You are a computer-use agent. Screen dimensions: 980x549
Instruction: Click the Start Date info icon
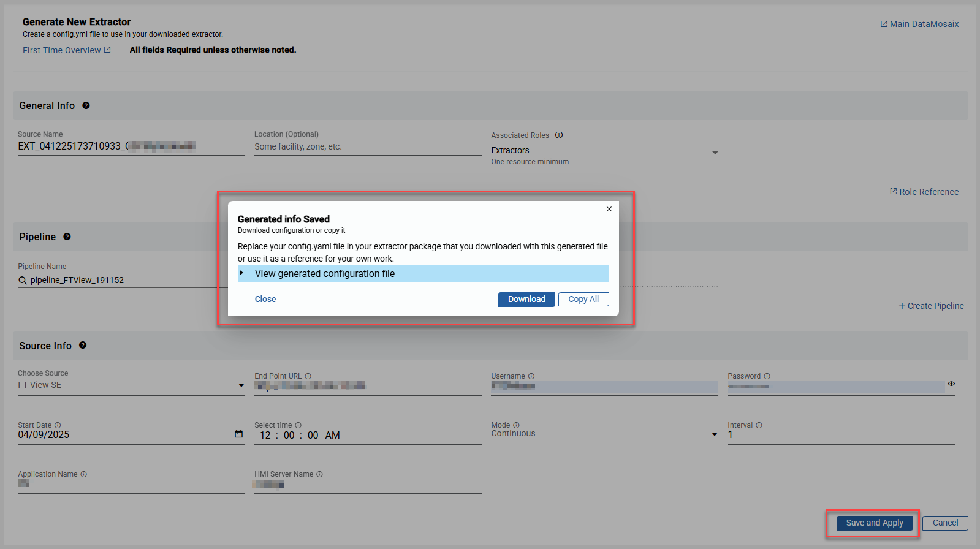(58, 425)
